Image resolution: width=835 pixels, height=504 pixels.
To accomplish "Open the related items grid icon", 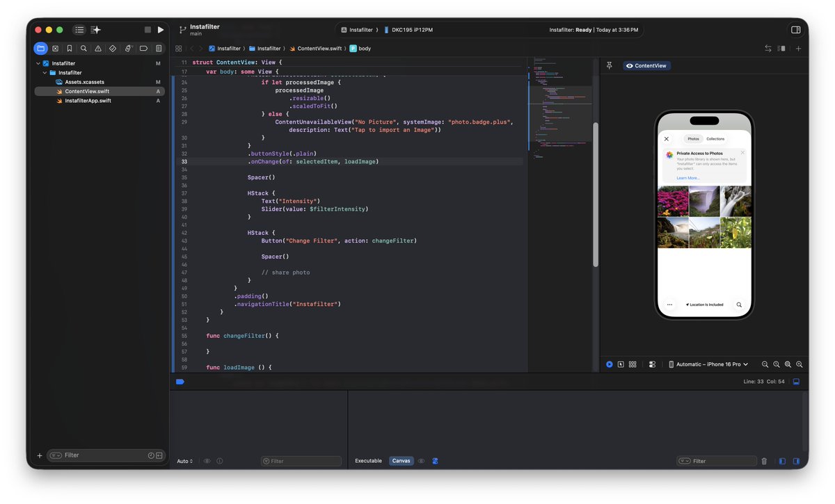I will 179,49.
